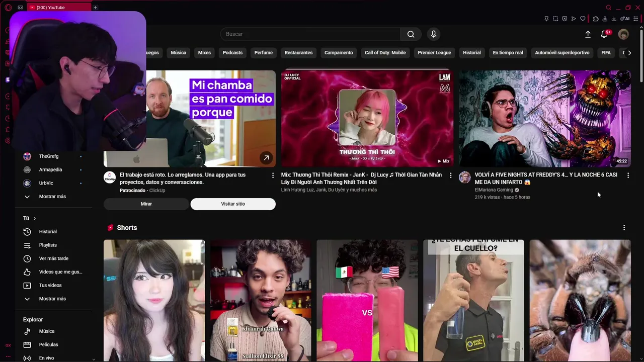Open the AI assistant toolbar icon

[625, 19]
